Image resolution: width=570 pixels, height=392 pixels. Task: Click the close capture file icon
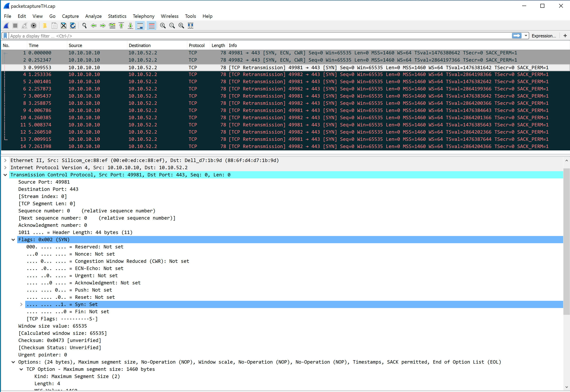pyautogui.click(x=64, y=26)
